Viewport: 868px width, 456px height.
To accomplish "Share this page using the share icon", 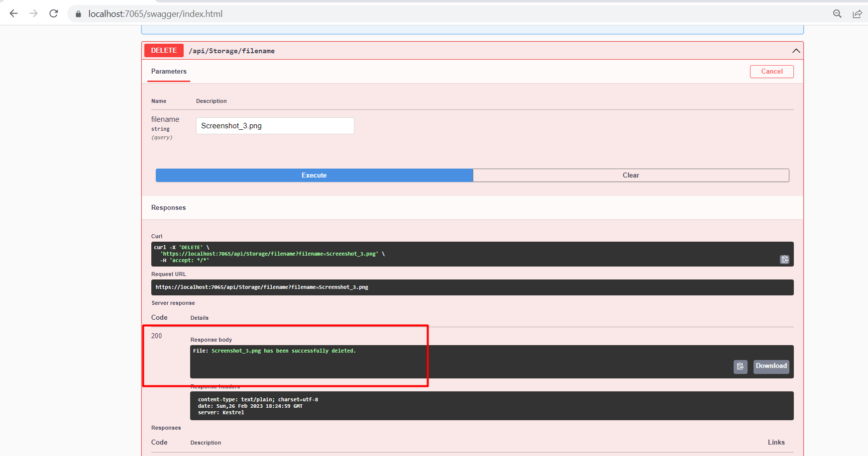I will pyautogui.click(x=857, y=14).
